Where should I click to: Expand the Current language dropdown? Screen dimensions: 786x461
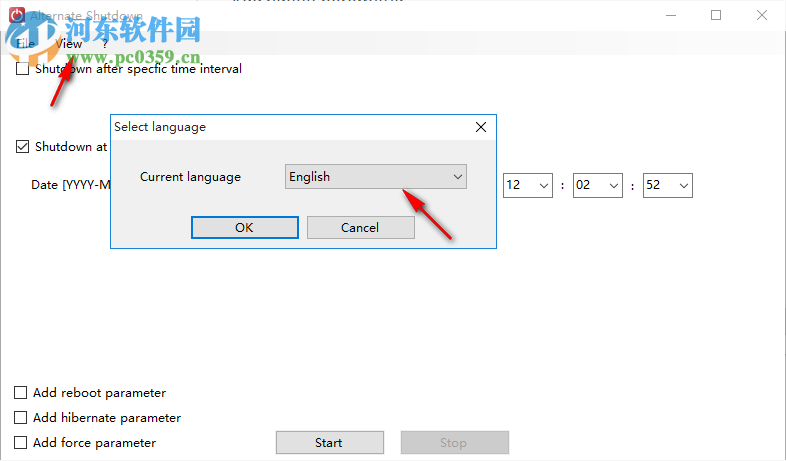click(375, 176)
